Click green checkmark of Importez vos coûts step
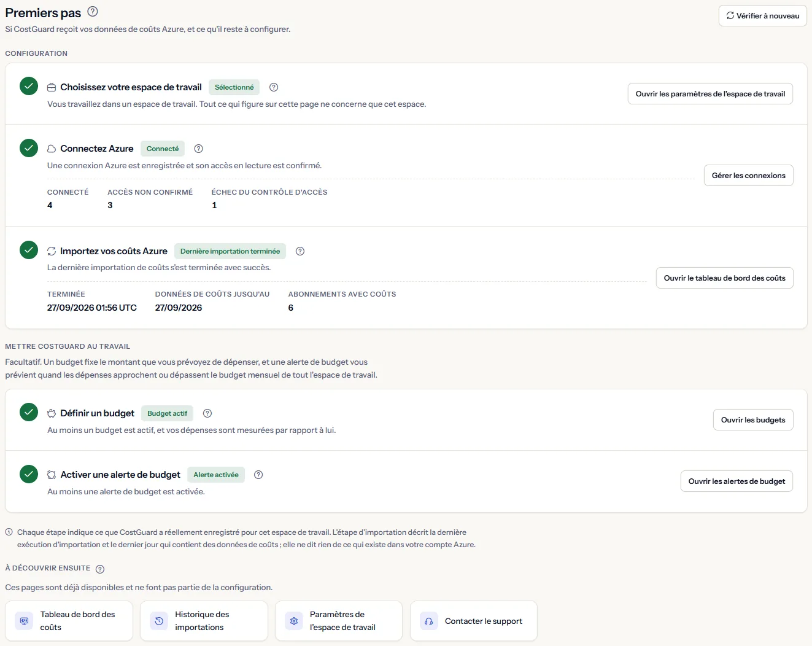 [x=29, y=250]
